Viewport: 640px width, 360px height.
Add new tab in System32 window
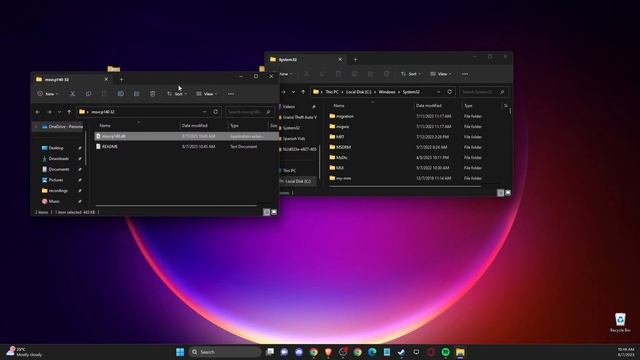(355, 60)
